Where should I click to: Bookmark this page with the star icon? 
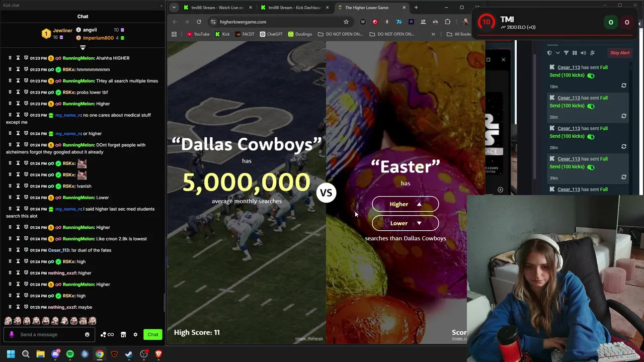click(x=346, y=22)
